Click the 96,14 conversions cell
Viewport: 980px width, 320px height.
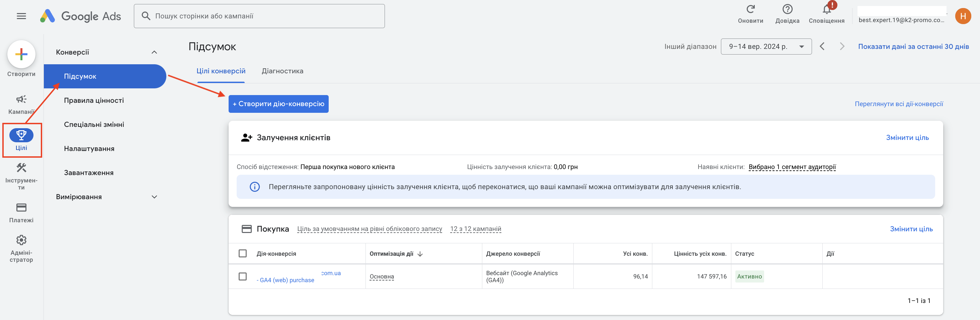pyautogui.click(x=640, y=276)
